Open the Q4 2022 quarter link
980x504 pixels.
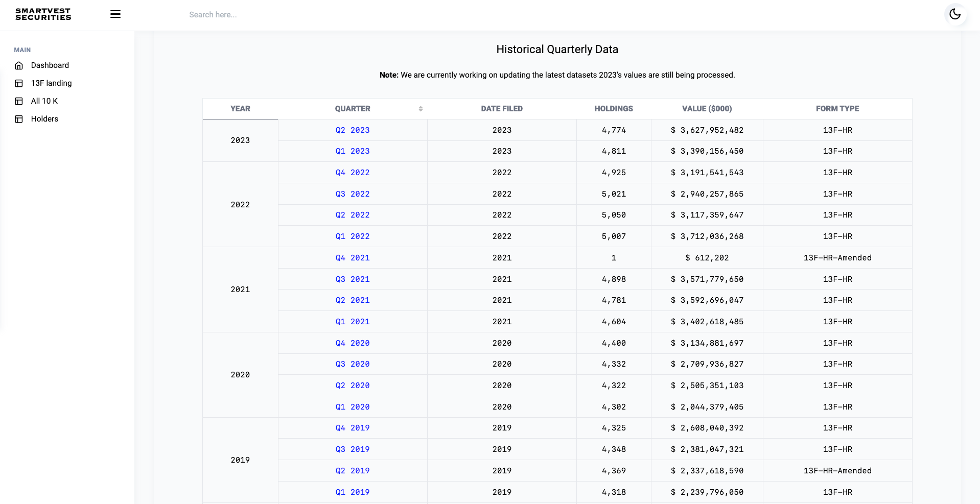pos(353,173)
